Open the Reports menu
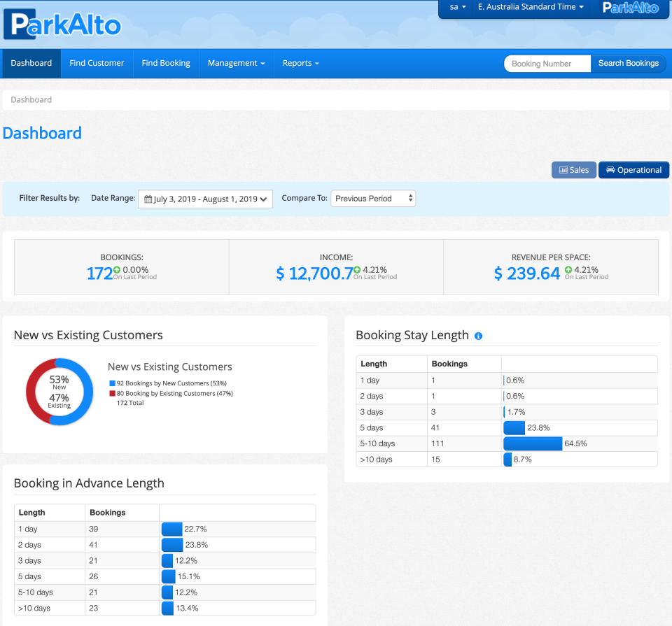 [x=300, y=63]
